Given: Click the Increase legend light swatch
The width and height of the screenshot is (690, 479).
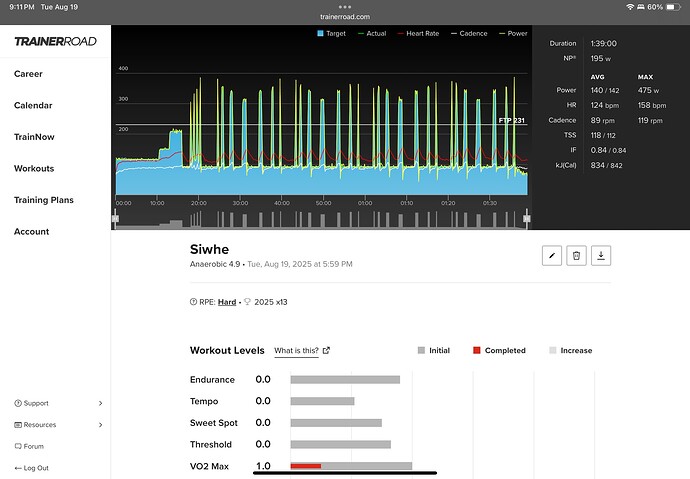Looking at the screenshot, I should pos(553,351).
